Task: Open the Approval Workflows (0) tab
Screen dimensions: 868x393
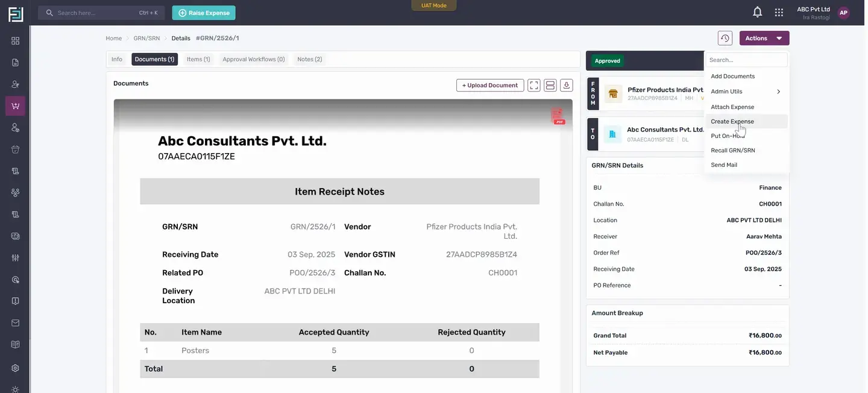Action: tap(254, 59)
